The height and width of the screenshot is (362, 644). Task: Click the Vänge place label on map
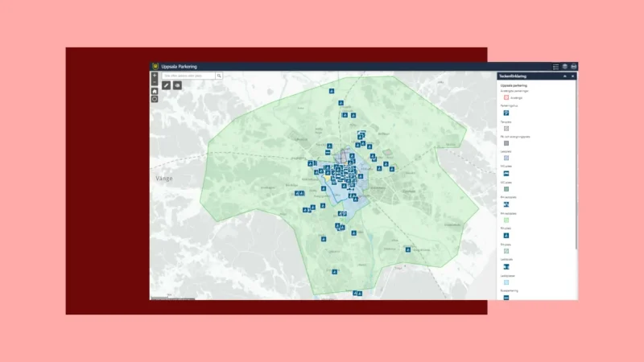pos(167,176)
